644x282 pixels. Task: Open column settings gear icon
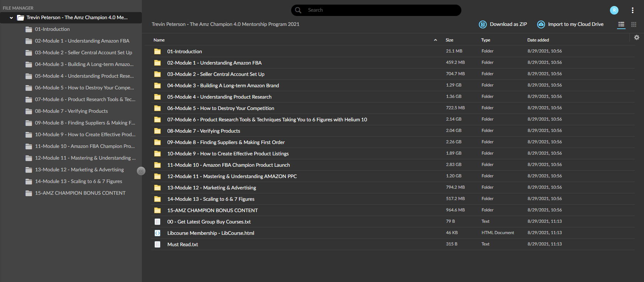tap(637, 38)
